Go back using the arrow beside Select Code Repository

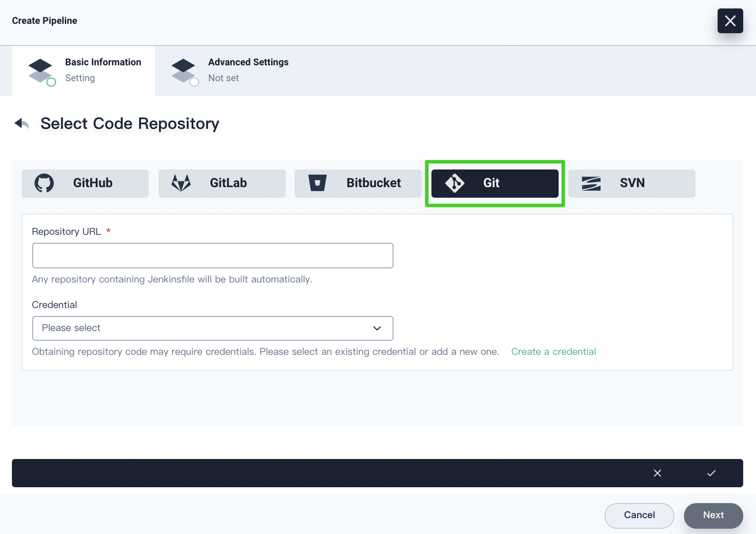[22, 124]
